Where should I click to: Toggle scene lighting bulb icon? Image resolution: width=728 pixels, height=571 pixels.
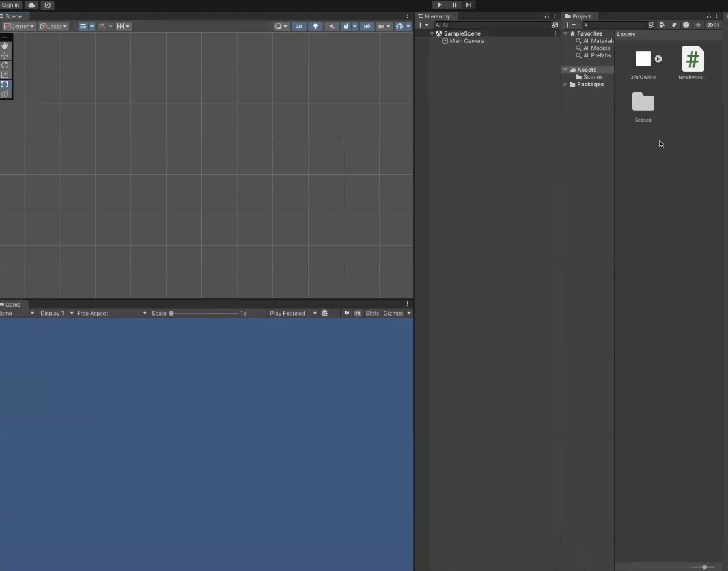pyautogui.click(x=316, y=27)
